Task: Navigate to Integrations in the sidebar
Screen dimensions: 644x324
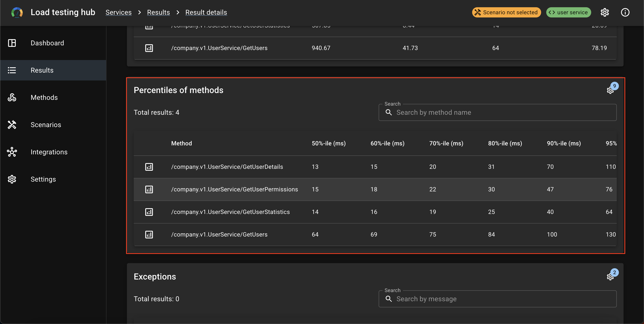Action: pyautogui.click(x=53, y=152)
